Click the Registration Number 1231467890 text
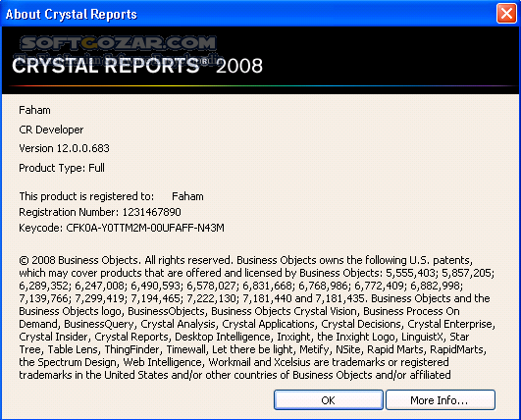The height and width of the screenshot is (420, 521). click(x=100, y=212)
